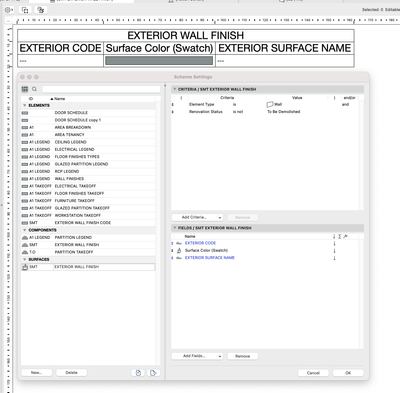
Task: Click the Cancel button
Action: click(313, 373)
